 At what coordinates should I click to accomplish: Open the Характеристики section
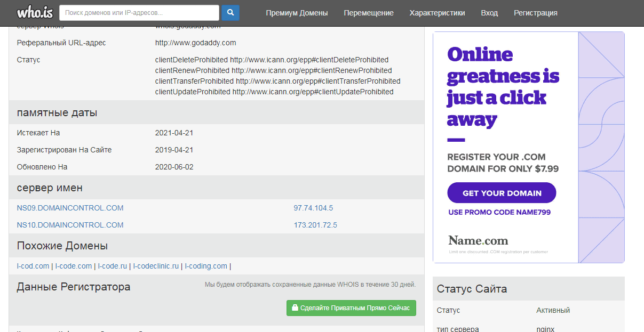pos(437,13)
